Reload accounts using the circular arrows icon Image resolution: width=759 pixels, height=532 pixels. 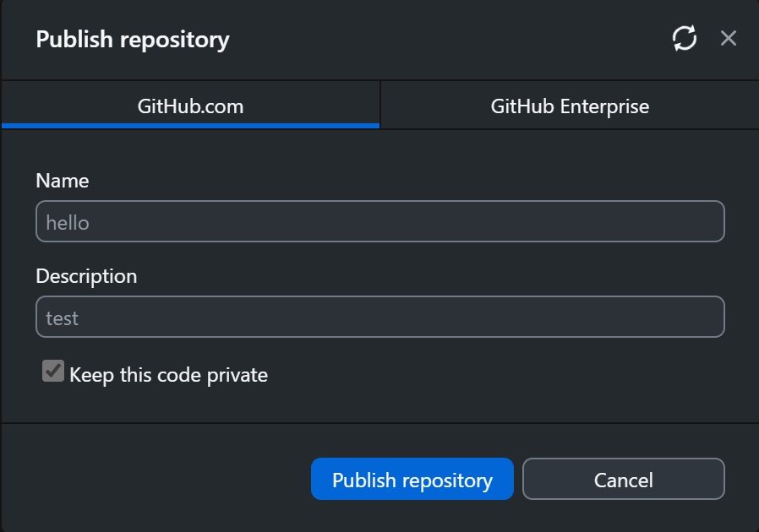click(x=684, y=38)
